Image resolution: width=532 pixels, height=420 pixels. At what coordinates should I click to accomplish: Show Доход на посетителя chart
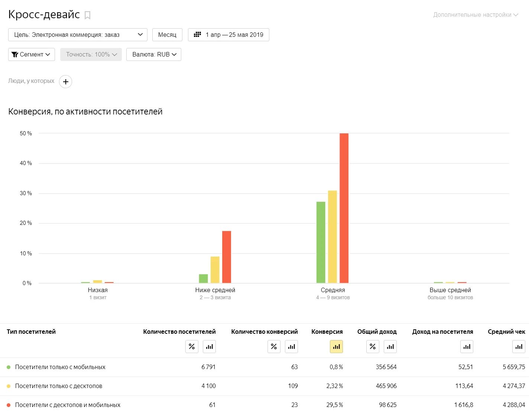tap(467, 346)
